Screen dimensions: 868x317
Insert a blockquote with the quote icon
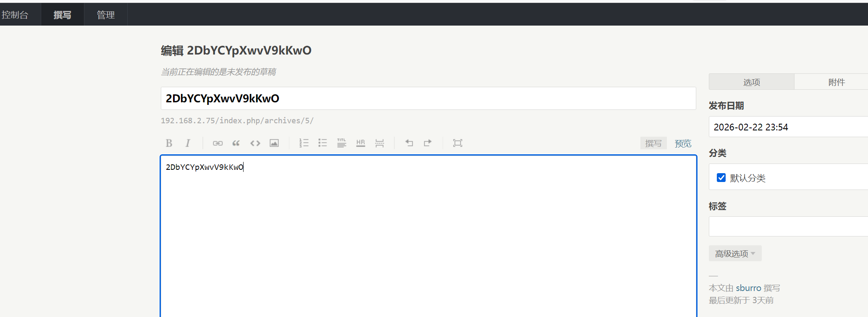coord(236,143)
